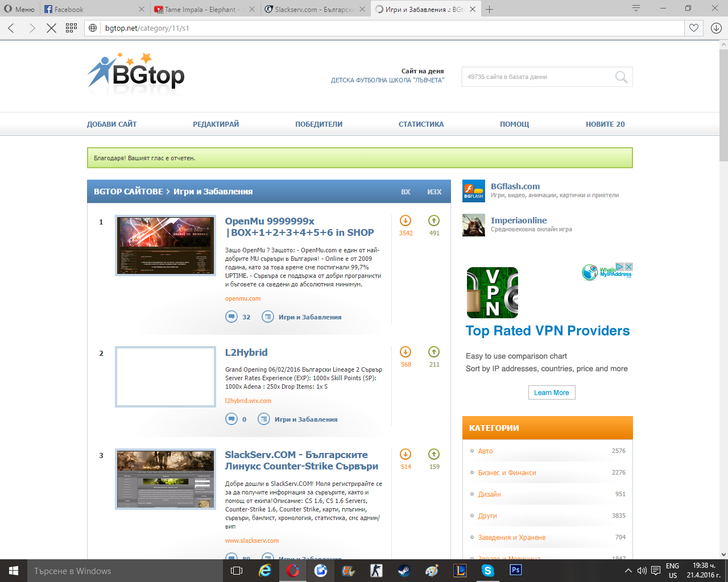Sort by ВХ column header

click(406, 192)
